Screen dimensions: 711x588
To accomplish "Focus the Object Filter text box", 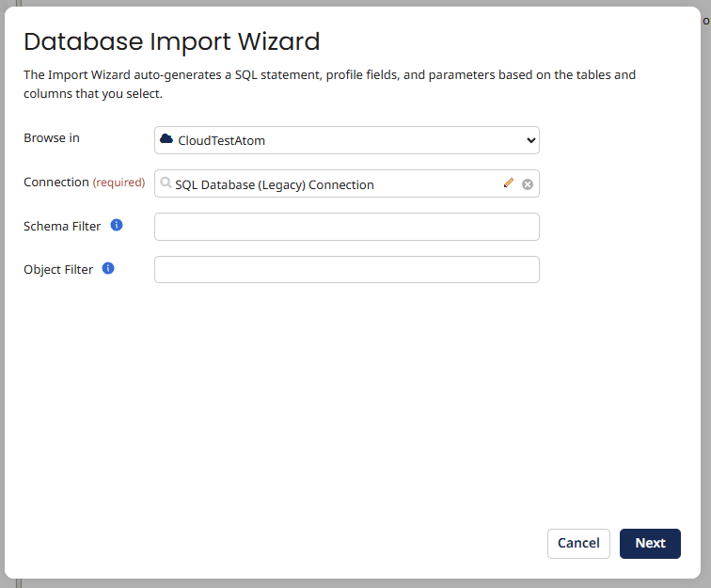I will (346, 270).
